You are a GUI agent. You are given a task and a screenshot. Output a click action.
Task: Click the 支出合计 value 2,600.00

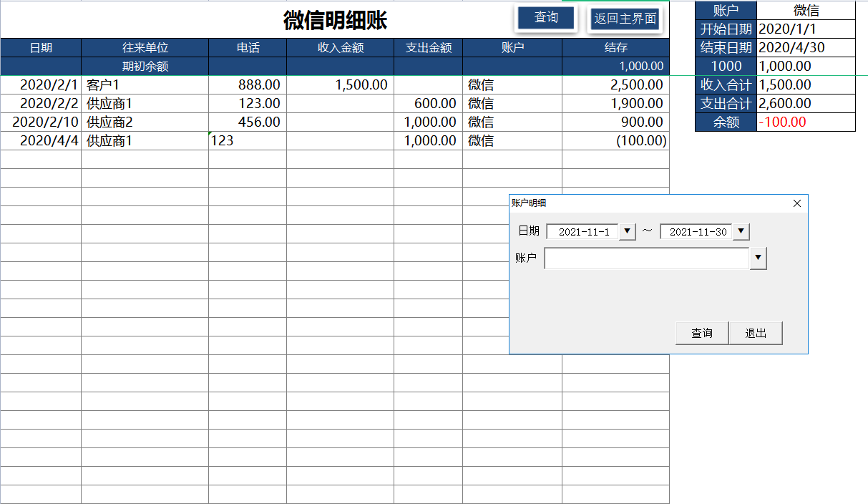click(806, 104)
